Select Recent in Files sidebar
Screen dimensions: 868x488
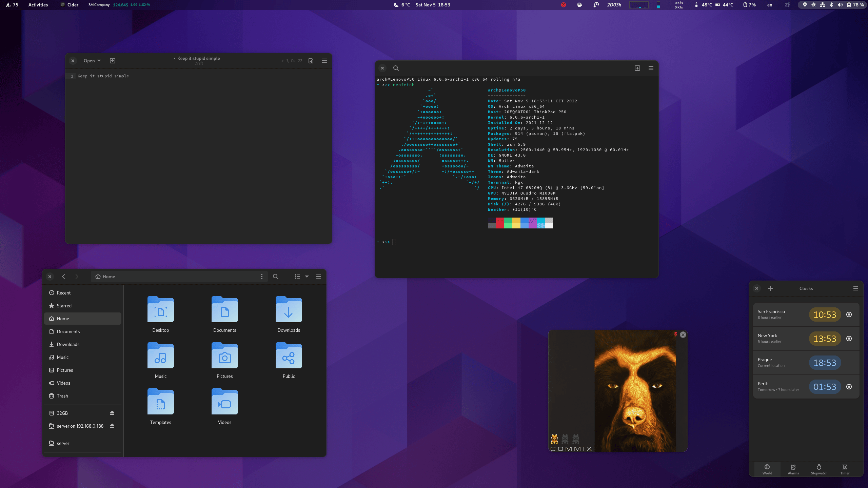point(83,293)
